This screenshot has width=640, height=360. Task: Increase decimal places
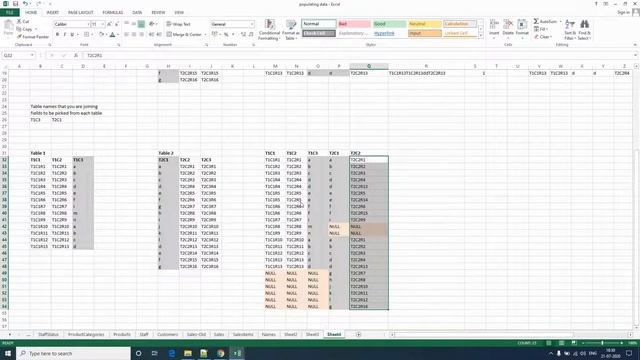pyautogui.click(x=244, y=35)
